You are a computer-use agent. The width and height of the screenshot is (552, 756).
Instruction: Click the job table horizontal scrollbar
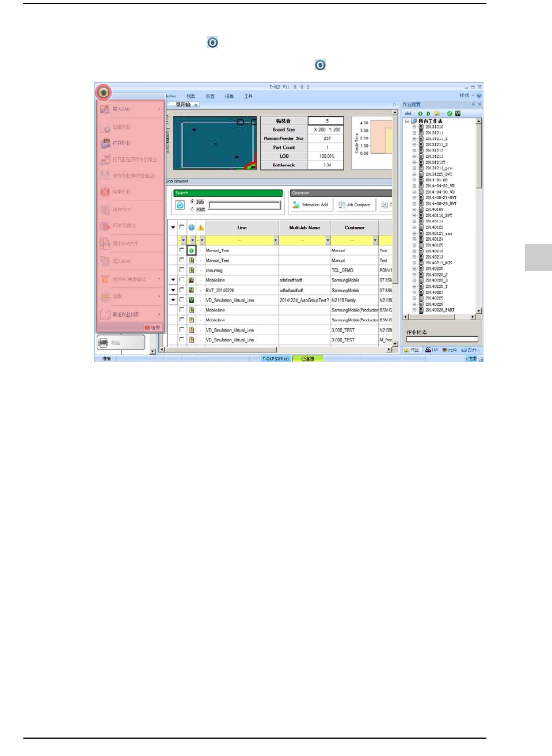click(x=276, y=349)
